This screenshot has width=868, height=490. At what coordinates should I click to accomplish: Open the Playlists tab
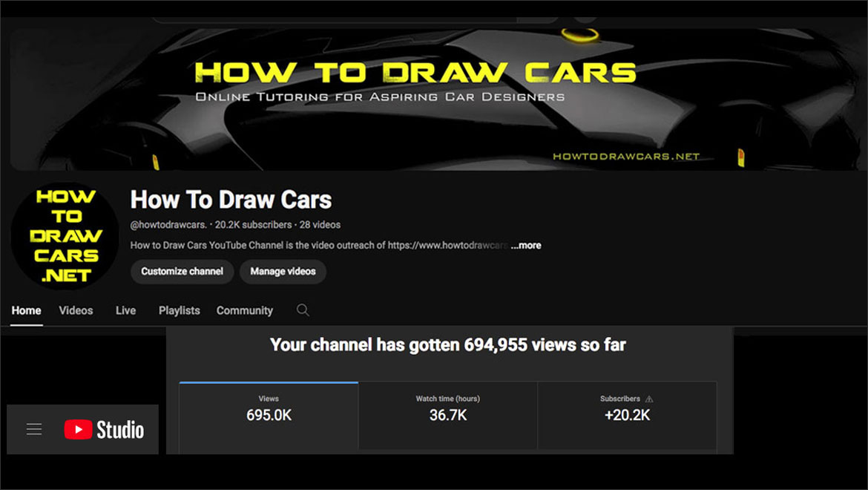click(180, 310)
